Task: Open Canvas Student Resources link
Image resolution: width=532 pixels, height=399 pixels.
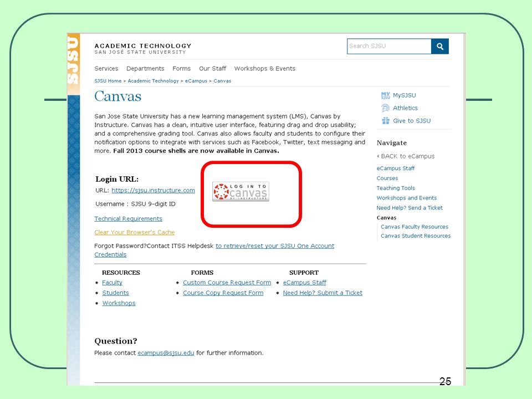Action: coord(416,236)
